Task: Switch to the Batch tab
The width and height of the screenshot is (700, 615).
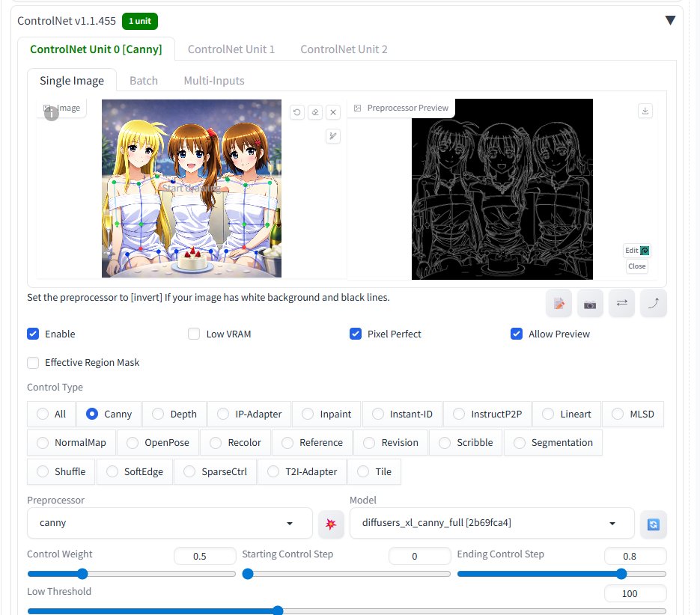Action: click(x=144, y=80)
